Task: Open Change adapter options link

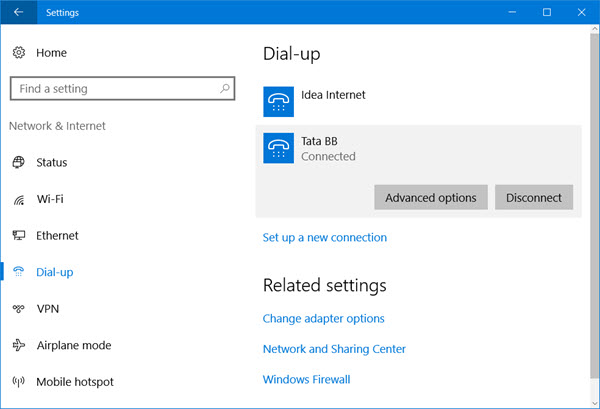Action: click(323, 319)
